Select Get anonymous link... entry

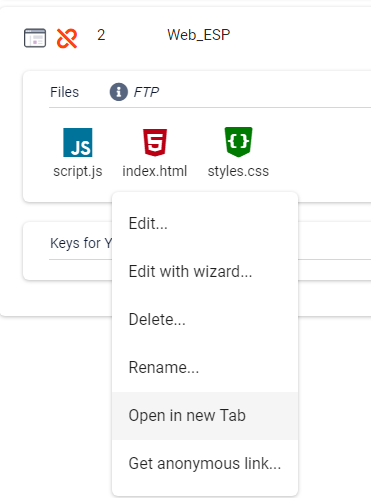(x=205, y=464)
